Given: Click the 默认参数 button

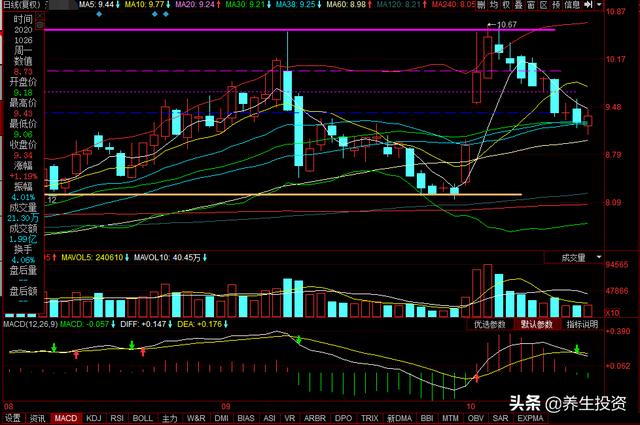Looking at the screenshot, I should pyautogui.click(x=536, y=325).
